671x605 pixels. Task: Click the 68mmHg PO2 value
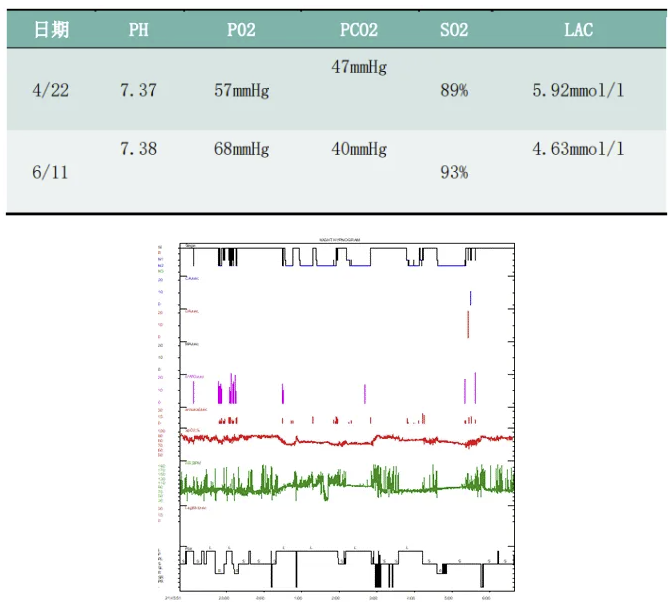point(241,149)
